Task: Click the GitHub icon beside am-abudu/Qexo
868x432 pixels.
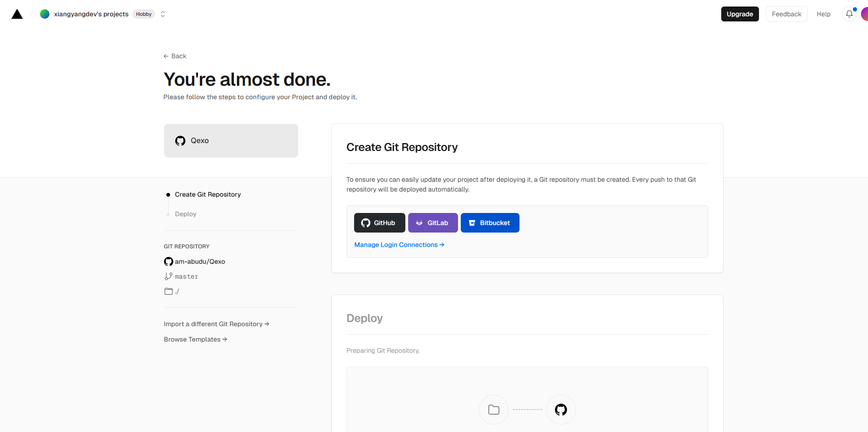Action: click(169, 261)
